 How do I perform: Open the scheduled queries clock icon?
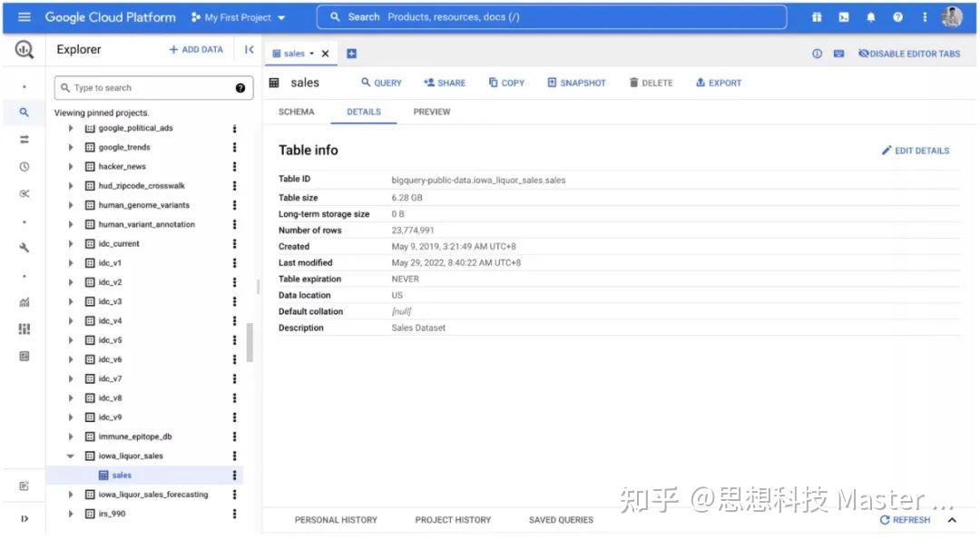[x=24, y=167]
